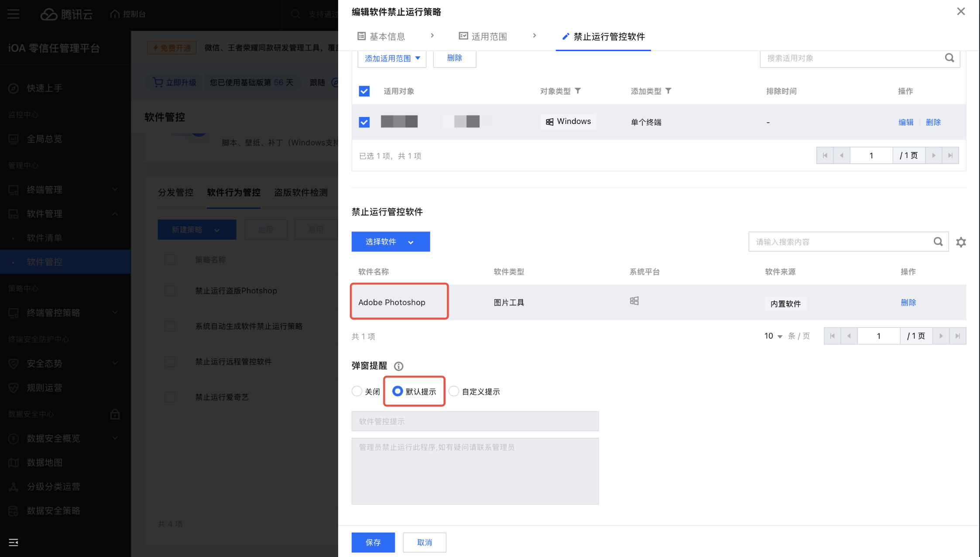Toggle the select-all checkbox in 适用对象 header
This screenshot has height=557, width=980.
pos(364,91)
